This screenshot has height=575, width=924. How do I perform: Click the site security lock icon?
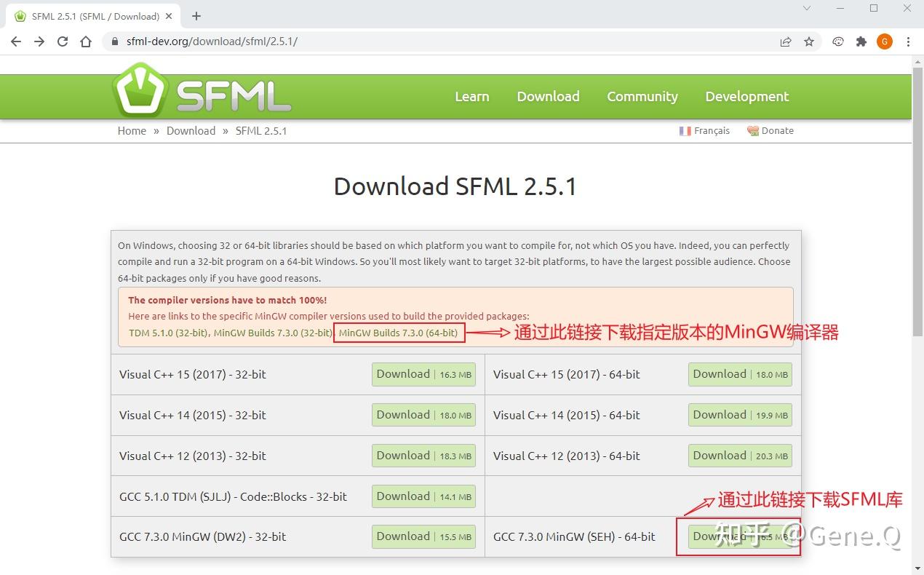tap(114, 41)
